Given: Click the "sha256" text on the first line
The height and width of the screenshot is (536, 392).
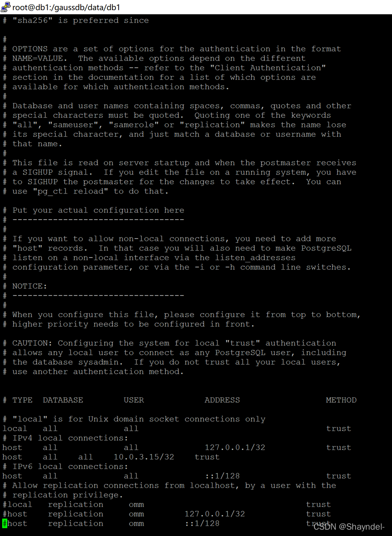Looking at the screenshot, I should pos(33,20).
